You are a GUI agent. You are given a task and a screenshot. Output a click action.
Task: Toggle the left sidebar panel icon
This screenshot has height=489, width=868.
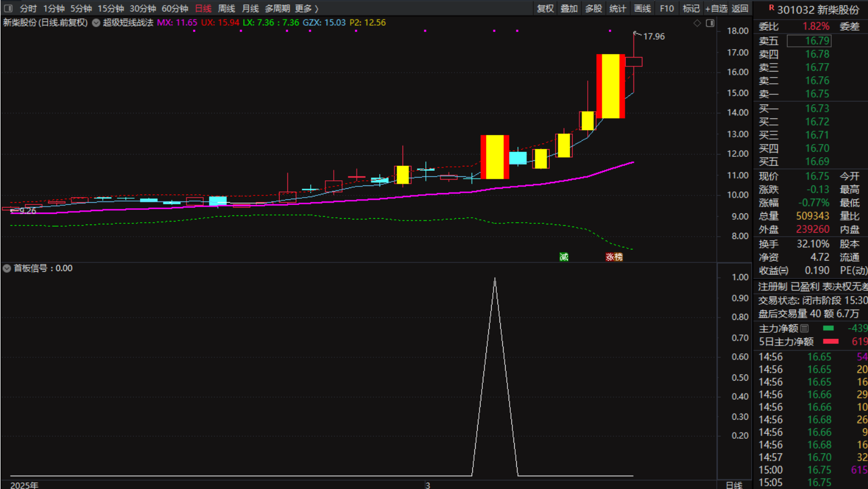(x=8, y=8)
